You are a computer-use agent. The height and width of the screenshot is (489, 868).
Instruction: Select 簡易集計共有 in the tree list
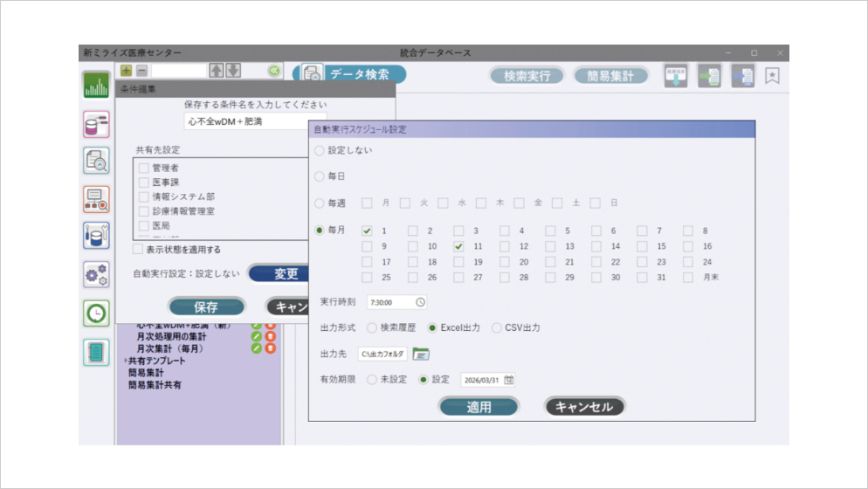point(155,385)
